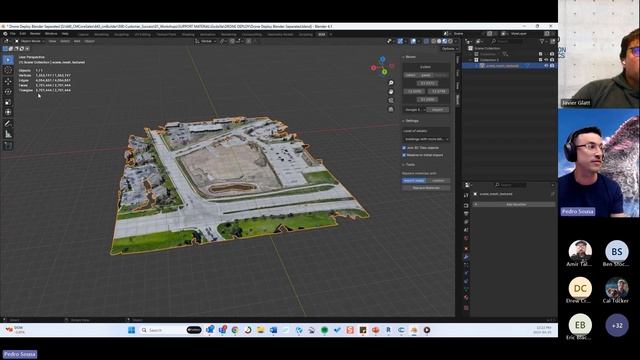
Task: Open the viewport Options dropdown
Action: coord(450,49)
